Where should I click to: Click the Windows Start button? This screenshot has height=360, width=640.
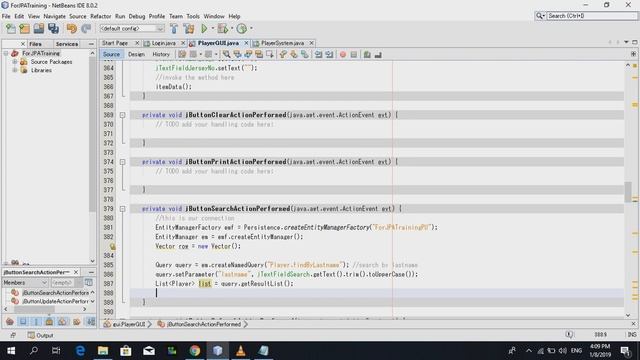click(x=11, y=351)
